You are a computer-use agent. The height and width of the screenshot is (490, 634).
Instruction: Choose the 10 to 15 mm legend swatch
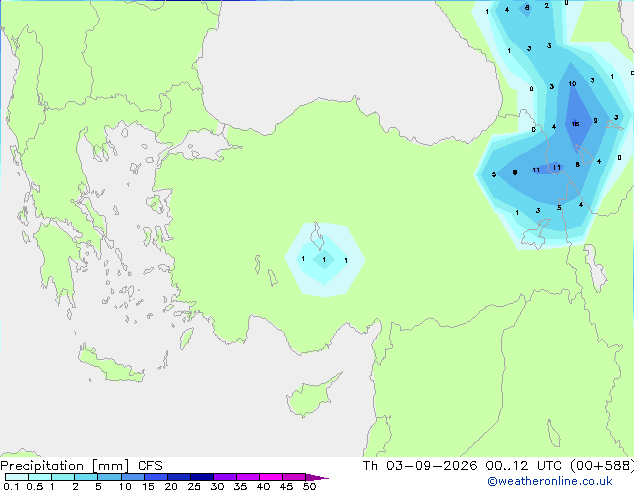(x=132, y=477)
